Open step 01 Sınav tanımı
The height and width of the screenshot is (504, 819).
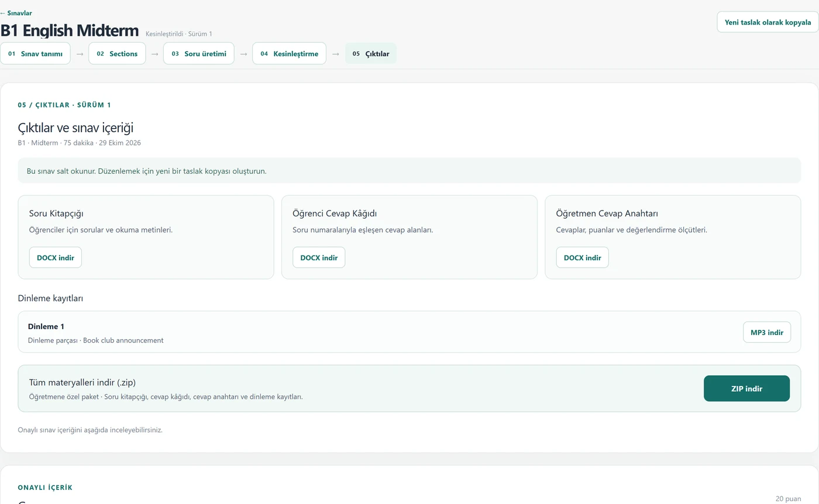pyautogui.click(x=35, y=53)
